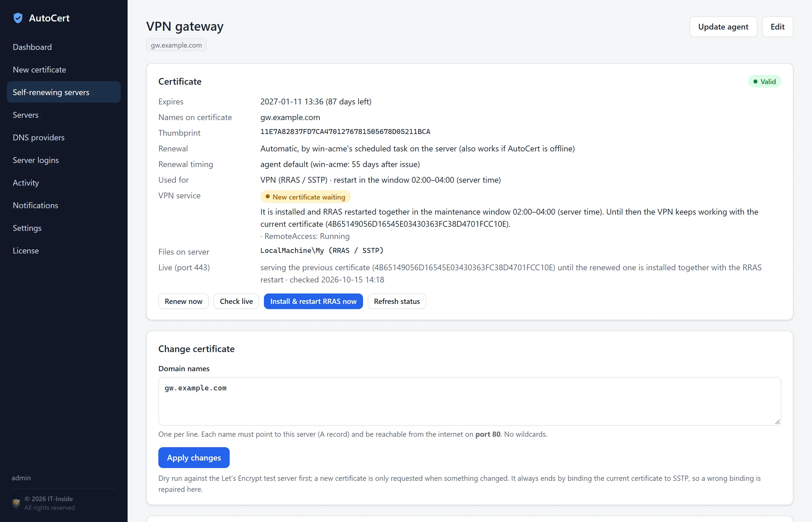Click the Update agent button
Screen dimensions: 812x522
tap(723, 27)
